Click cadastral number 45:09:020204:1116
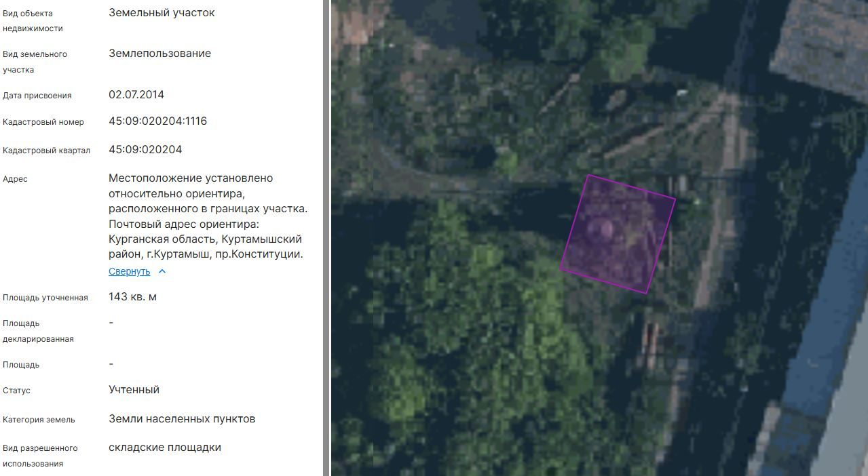 click(x=157, y=121)
